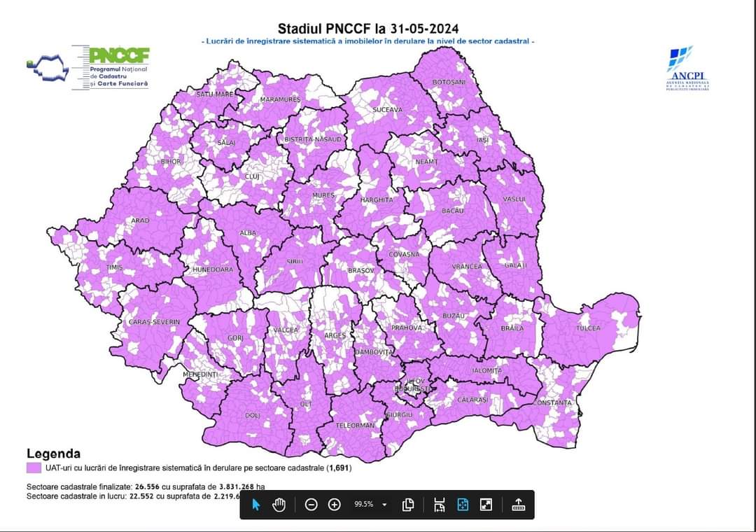Activate the arrow selection tool
756x532 pixels.
point(256,505)
